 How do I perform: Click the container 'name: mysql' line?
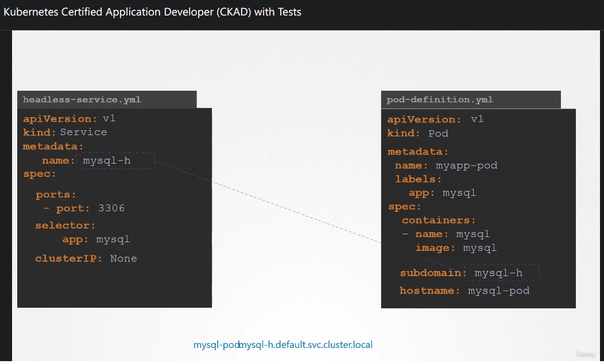tap(446, 234)
